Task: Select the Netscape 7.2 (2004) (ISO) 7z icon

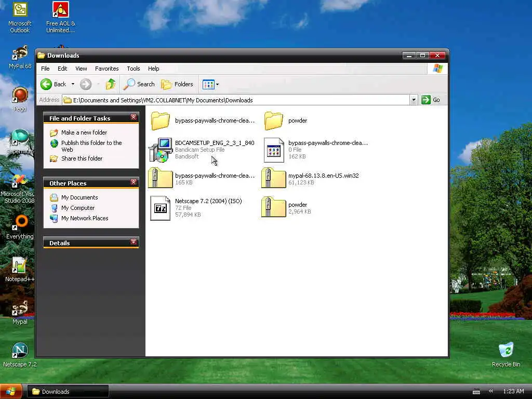Action: tap(160, 208)
